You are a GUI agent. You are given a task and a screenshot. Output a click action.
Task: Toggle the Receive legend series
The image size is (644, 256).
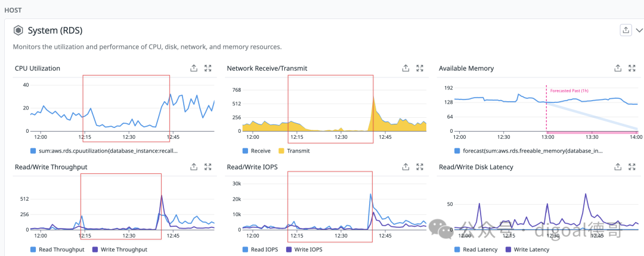256,151
